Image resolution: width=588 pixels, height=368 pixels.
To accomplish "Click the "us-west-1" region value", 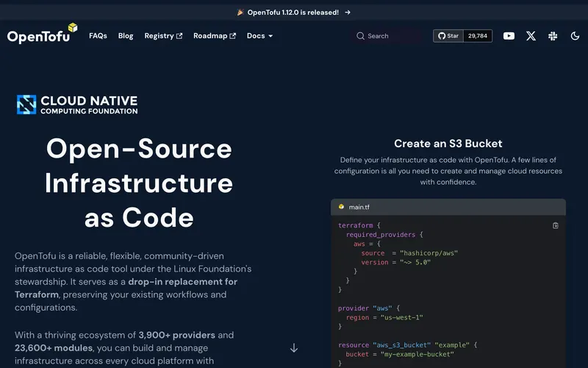I will (401, 317).
